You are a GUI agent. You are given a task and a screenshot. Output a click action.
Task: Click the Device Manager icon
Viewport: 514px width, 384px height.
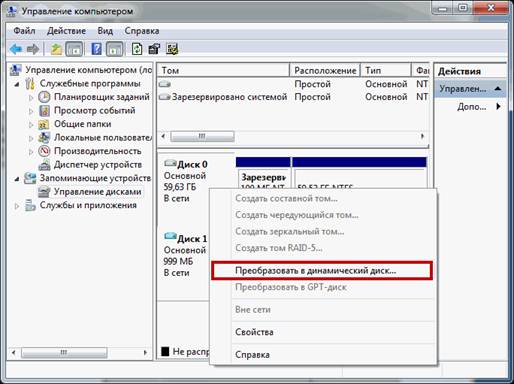click(x=44, y=165)
